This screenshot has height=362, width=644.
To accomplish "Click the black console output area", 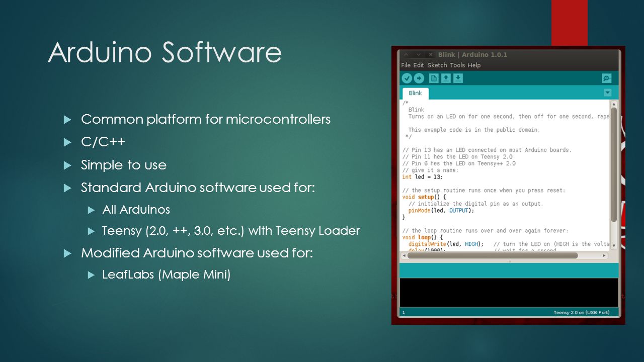I will [x=509, y=292].
